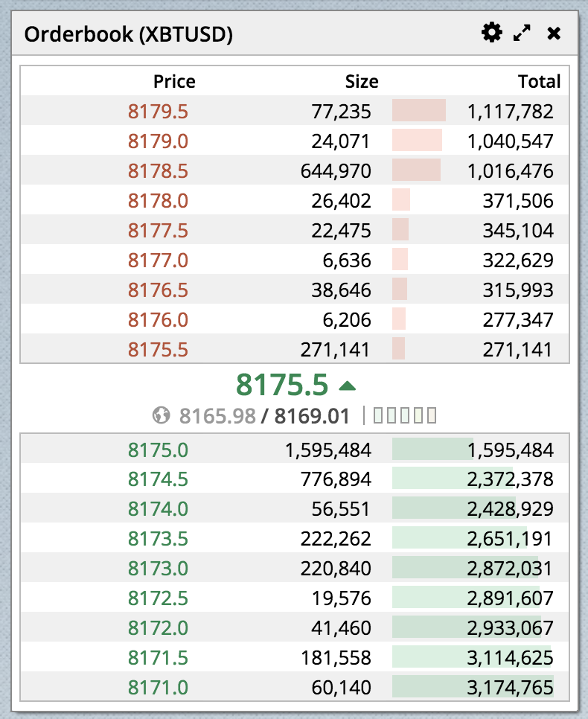This screenshot has height=719, width=588.
Task: Click total 345,104
Action: [518, 231]
